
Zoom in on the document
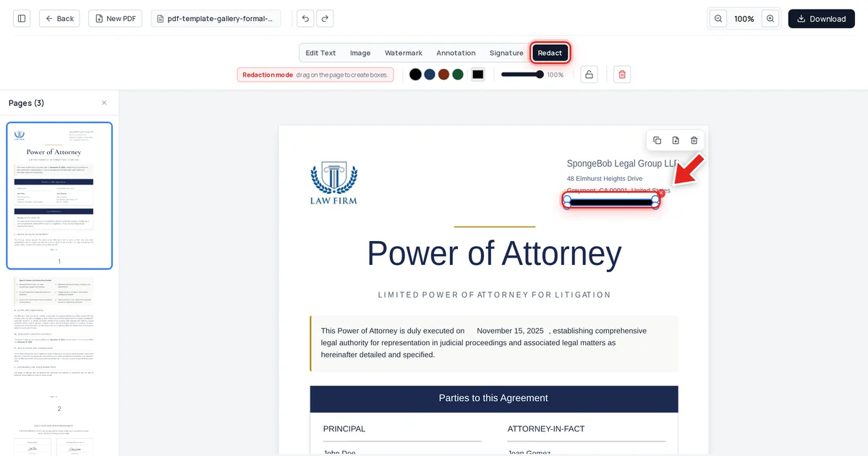tap(770, 19)
